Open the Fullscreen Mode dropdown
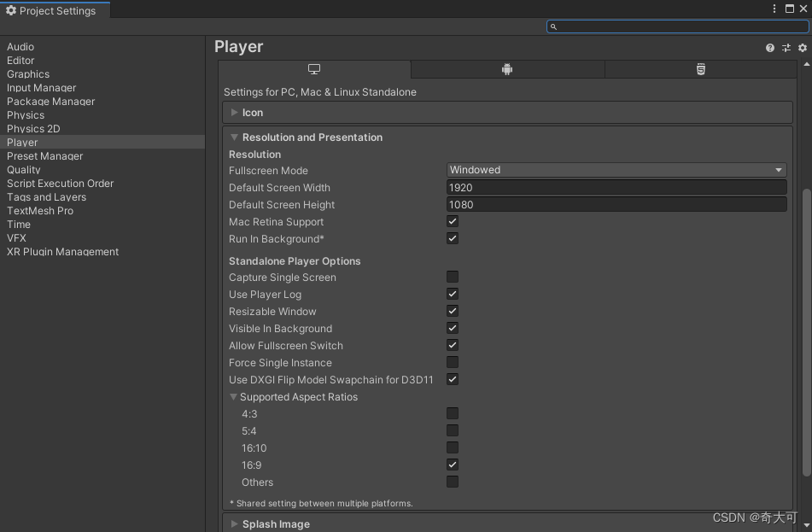 [615, 170]
